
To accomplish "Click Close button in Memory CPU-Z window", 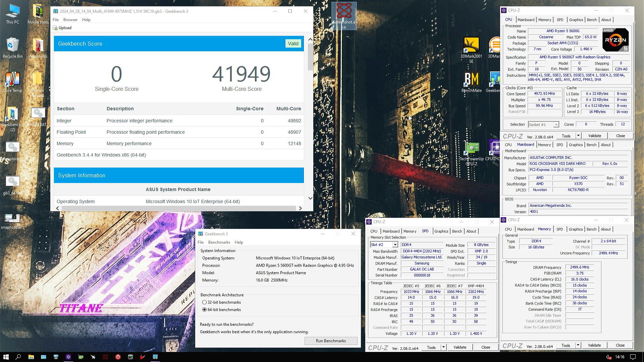I will [620, 345].
